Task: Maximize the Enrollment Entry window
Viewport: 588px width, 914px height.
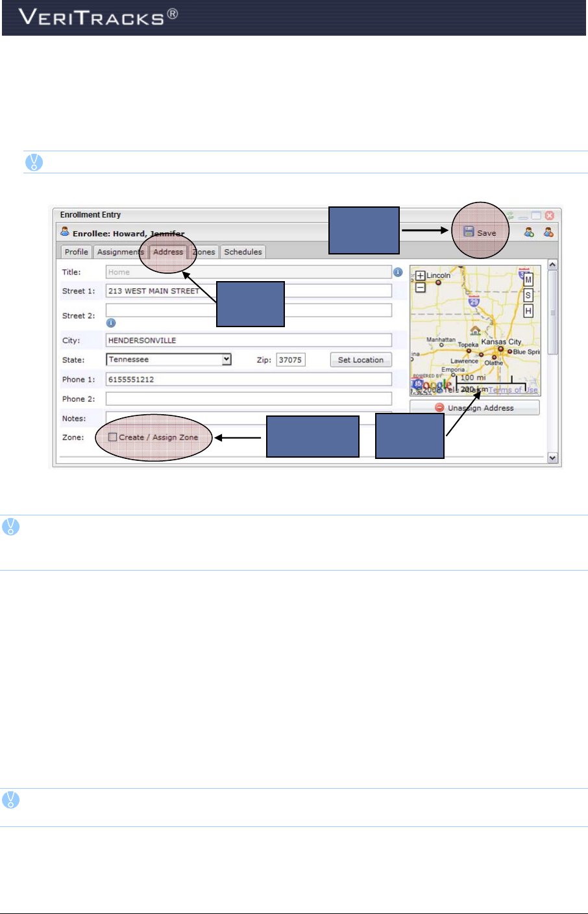Action: (537, 215)
